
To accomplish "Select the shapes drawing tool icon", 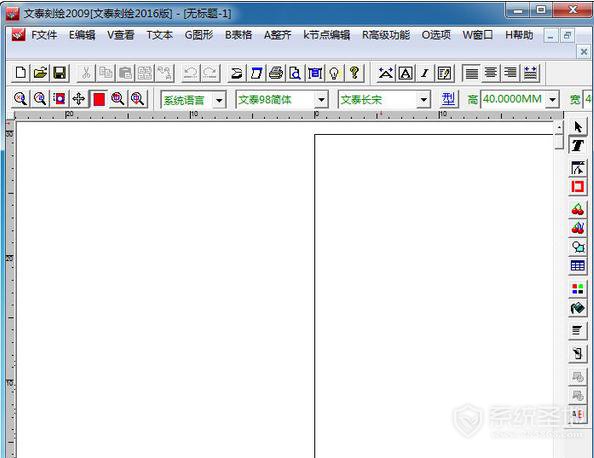I will point(577,247).
